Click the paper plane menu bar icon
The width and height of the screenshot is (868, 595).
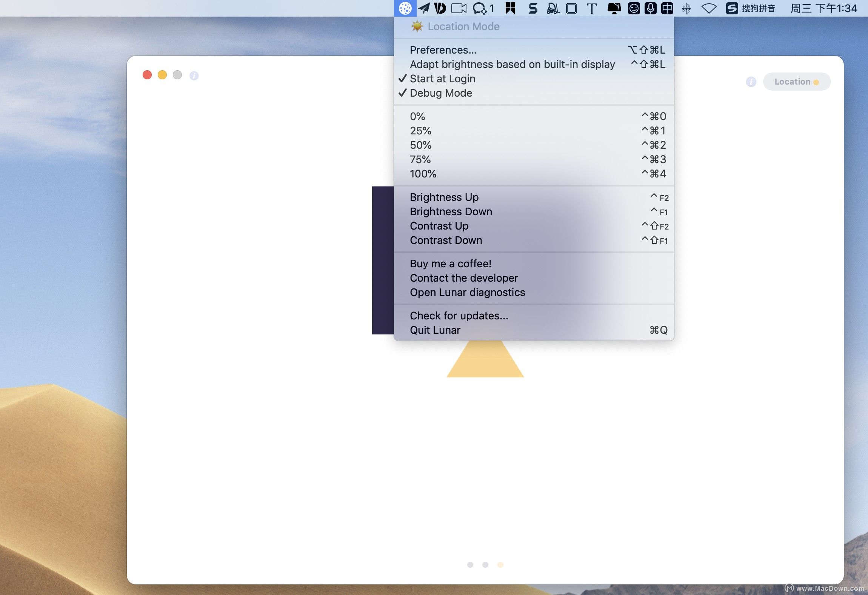[x=424, y=8]
